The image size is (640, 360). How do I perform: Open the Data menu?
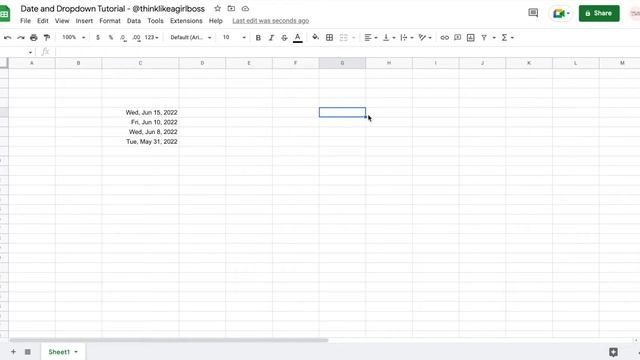pos(134,21)
